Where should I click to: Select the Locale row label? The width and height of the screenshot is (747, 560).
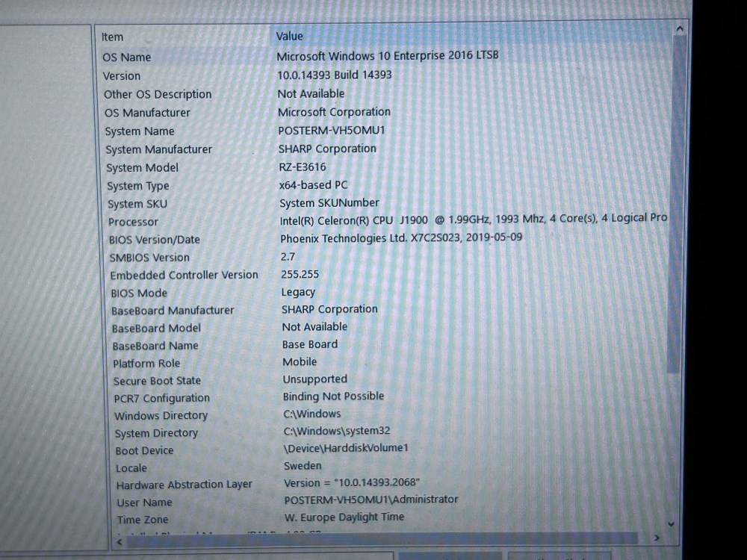click(131, 468)
